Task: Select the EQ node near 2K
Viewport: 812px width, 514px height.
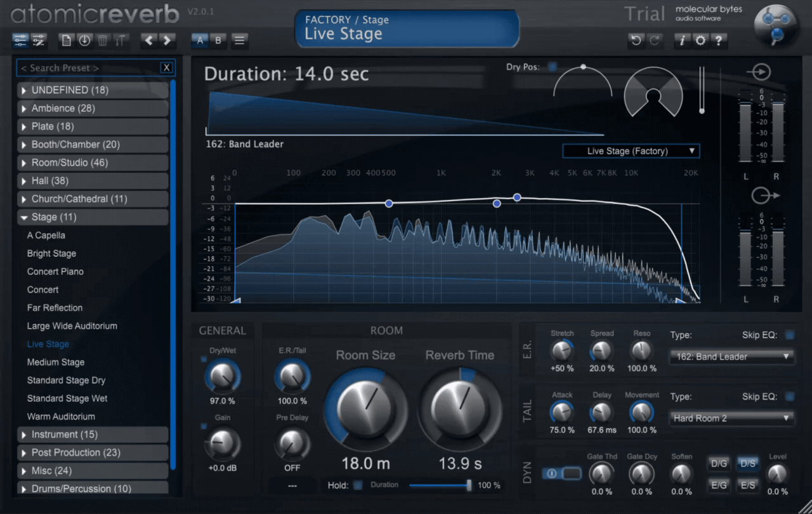Action: 497,203
